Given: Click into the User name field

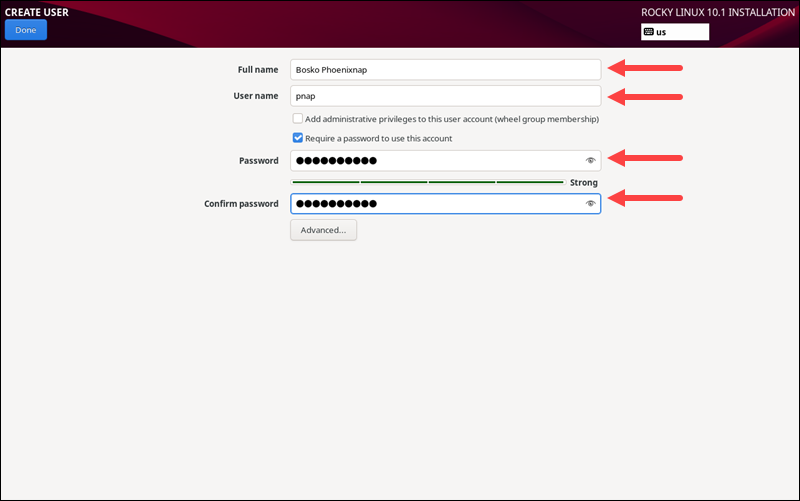Looking at the screenshot, I should [x=445, y=96].
